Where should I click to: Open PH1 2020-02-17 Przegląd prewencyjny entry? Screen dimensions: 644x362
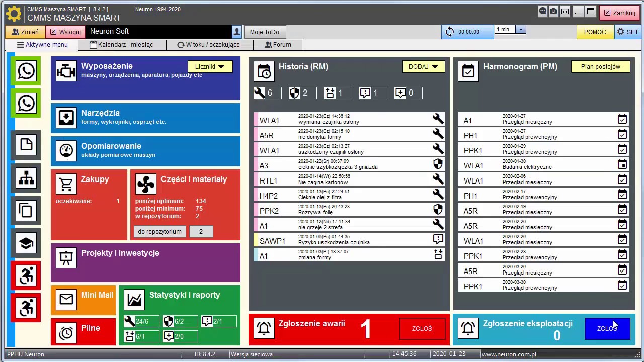pos(544,195)
